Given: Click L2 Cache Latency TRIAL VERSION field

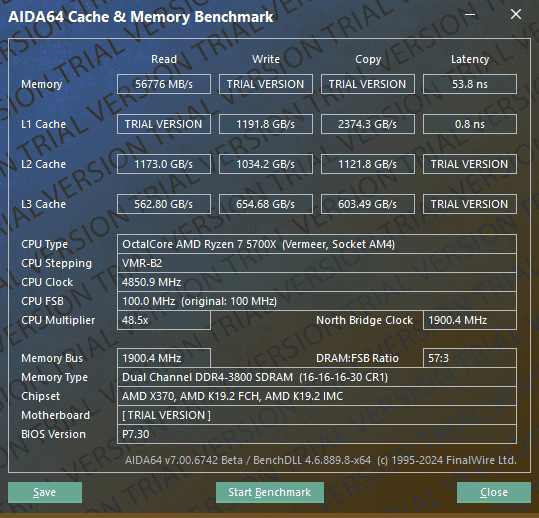Looking at the screenshot, I should pos(470,164).
